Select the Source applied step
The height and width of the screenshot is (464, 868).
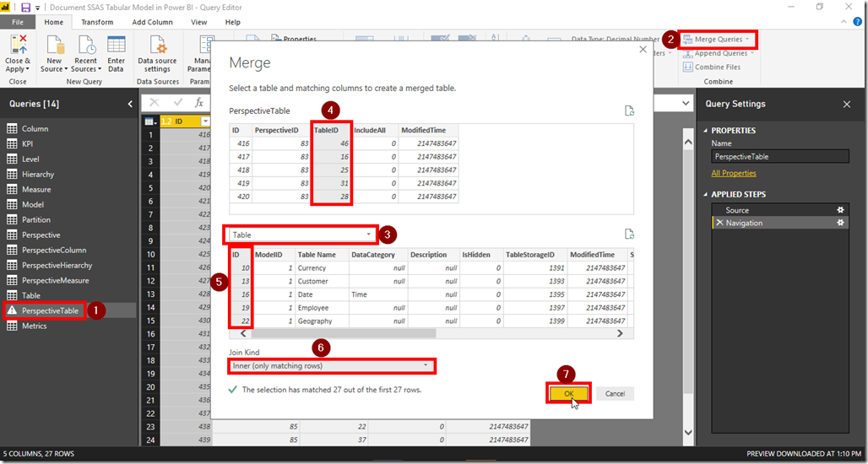(780, 210)
